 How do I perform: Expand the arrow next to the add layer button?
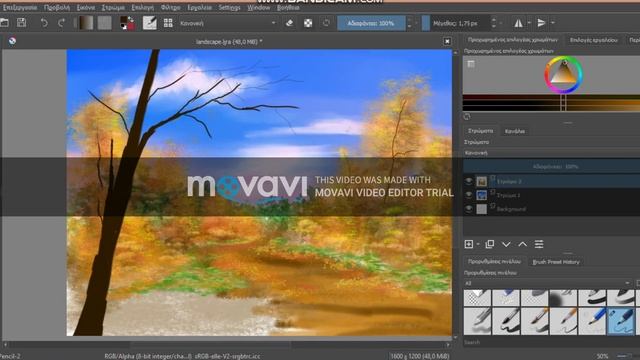(x=478, y=244)
